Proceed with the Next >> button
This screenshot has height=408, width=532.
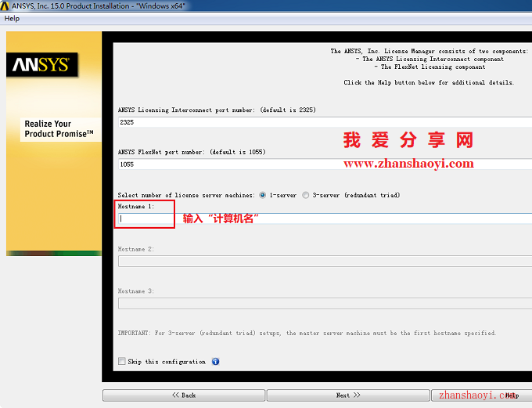click(348, 395)
